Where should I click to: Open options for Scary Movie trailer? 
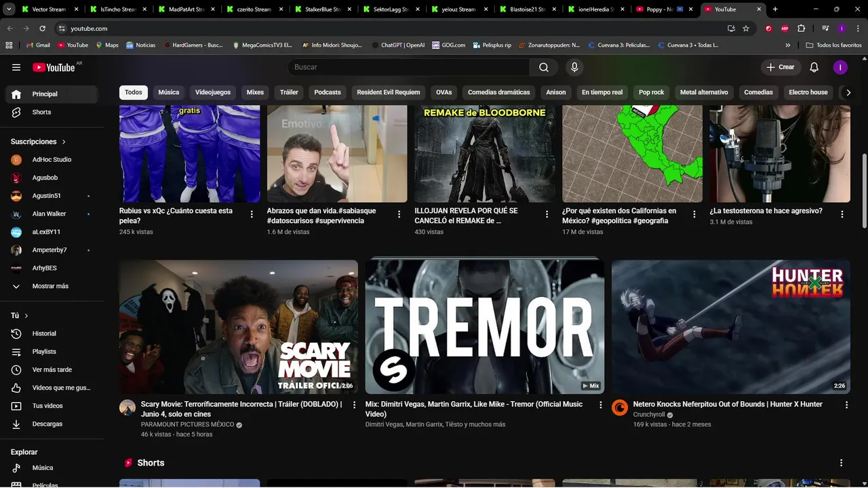tap(354, 405)
